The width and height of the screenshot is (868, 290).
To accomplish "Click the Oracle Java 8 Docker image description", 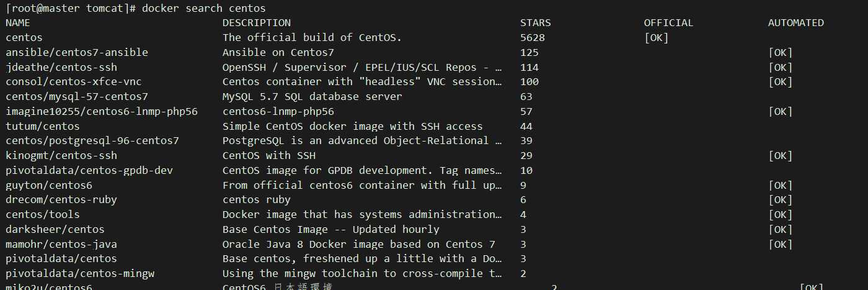I will [358, 244].
